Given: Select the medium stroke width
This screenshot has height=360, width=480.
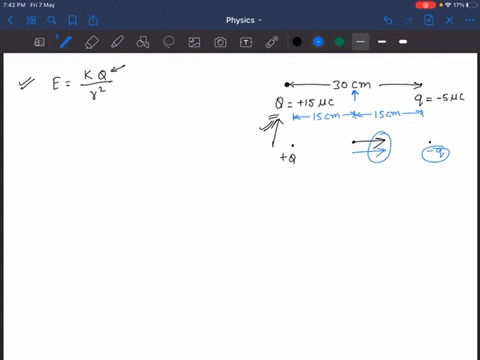Looking at the screenshot, I should [382, 42].
